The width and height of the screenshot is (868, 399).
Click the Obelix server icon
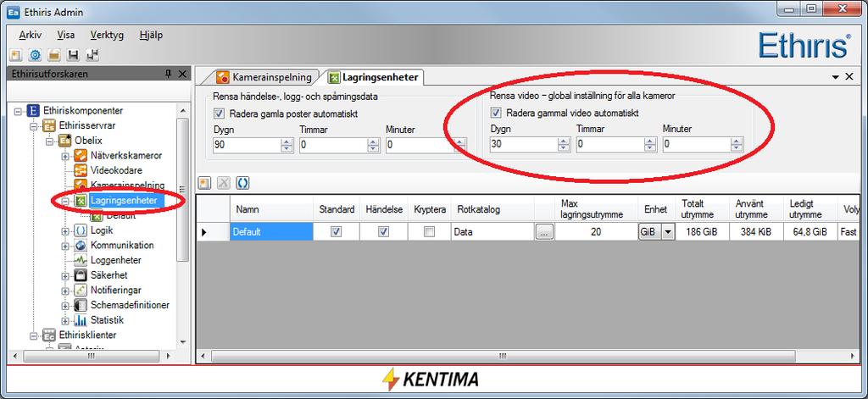(x=64, y=141)
